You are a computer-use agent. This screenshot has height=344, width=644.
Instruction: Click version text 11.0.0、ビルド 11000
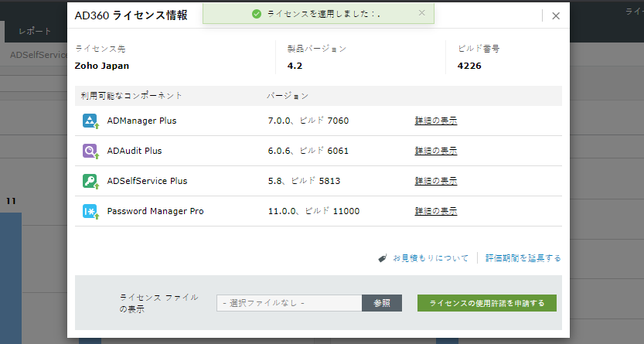pyautogui.click(x=314, y=211)
